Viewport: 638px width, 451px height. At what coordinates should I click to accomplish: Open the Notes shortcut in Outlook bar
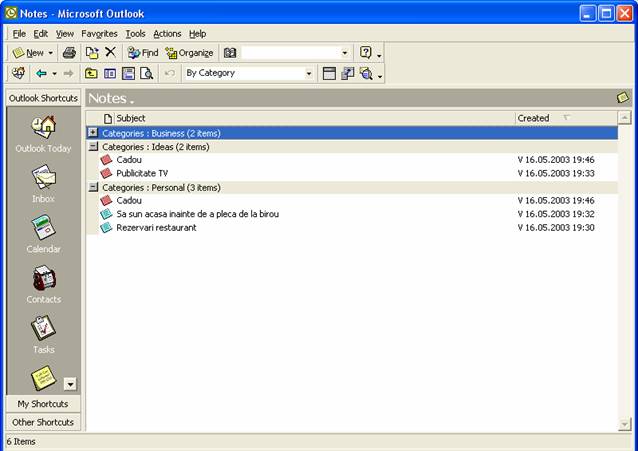coord(43,378)
